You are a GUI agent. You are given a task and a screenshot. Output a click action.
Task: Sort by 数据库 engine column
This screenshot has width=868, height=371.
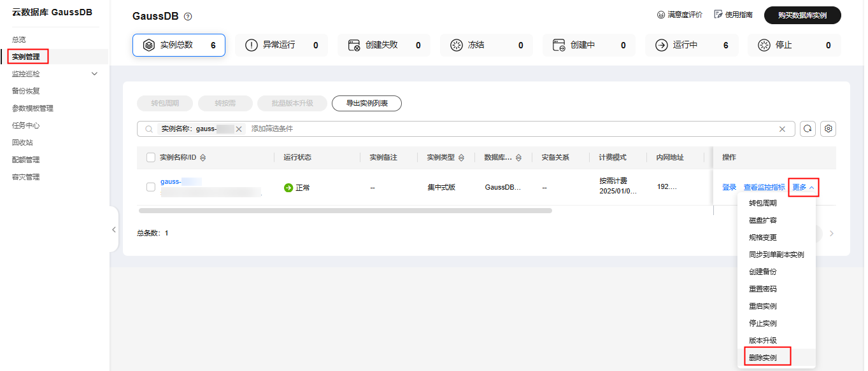pyautogui.click(x=518, y=157)
